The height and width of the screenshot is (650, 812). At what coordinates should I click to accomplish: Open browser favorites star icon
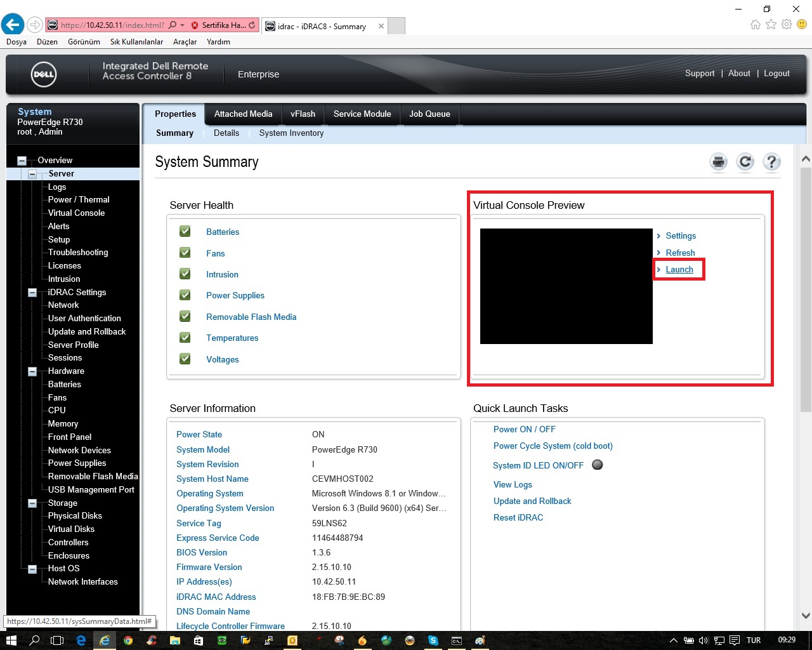coord(771,25)
